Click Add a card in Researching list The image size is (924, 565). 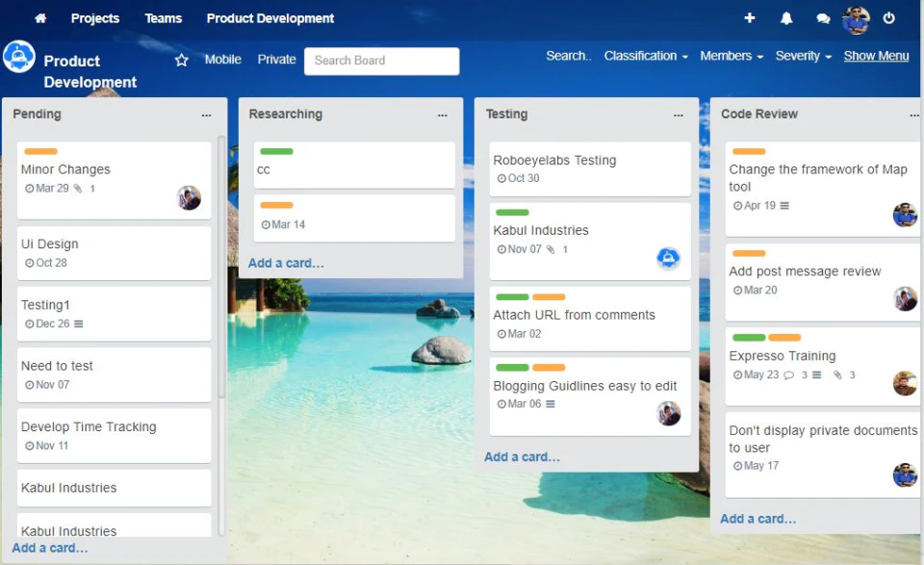point(286,264)
